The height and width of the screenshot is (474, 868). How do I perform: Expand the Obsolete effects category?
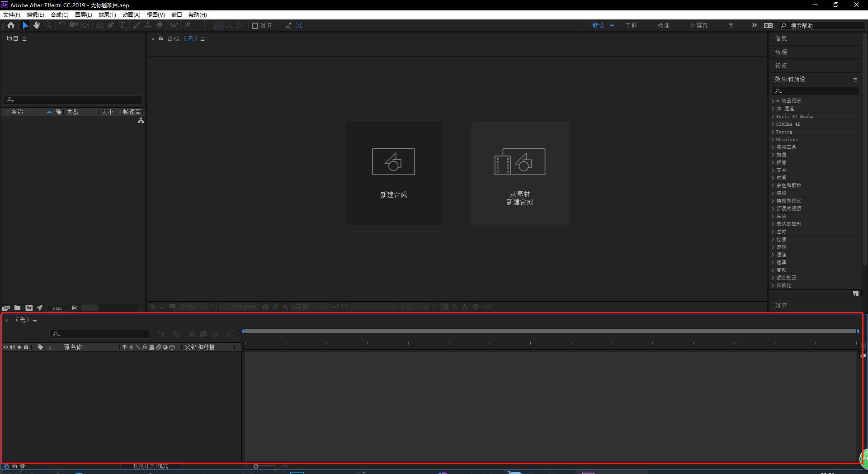tap(773, 139)
